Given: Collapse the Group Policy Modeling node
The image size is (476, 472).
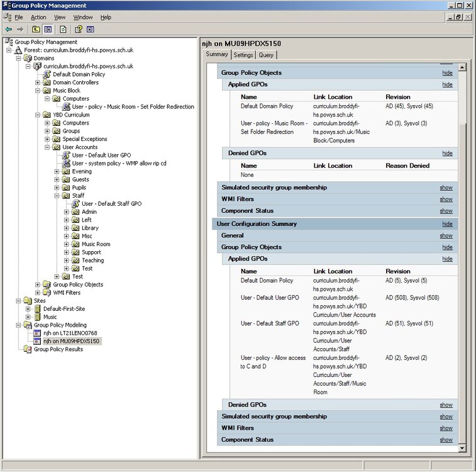Looking at the screenshot, I should (18, 325).
